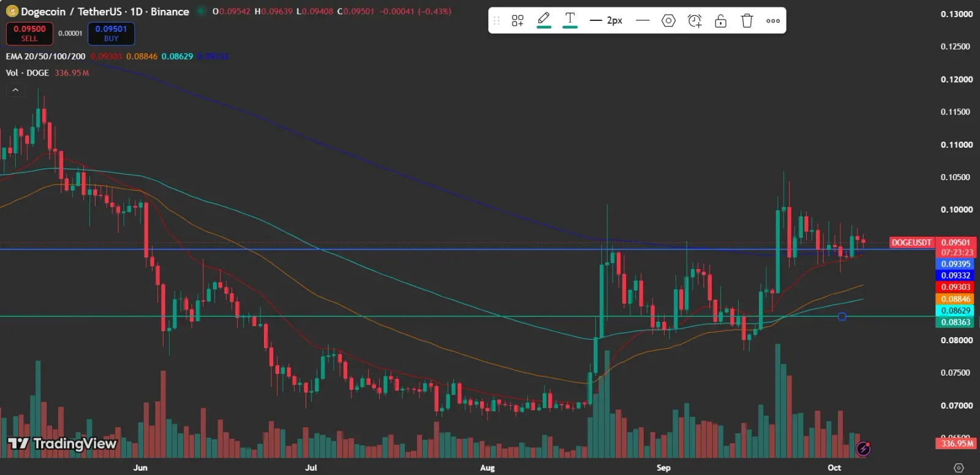This screenshot has height=475, width=980.
Task: Click the green market status dot
Action: point(200,11)
